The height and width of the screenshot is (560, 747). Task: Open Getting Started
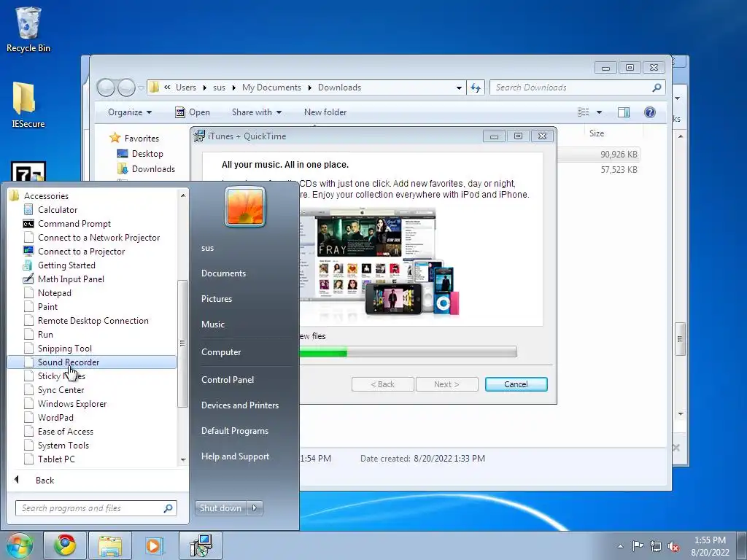[66, 265]
